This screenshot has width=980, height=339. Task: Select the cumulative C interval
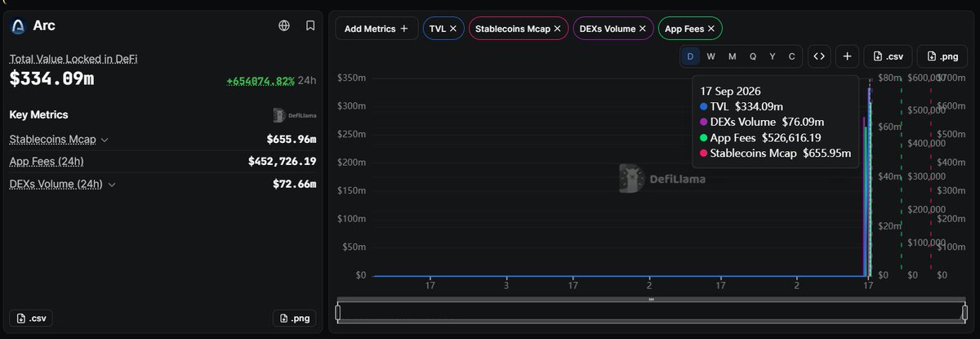click(791, 56)
